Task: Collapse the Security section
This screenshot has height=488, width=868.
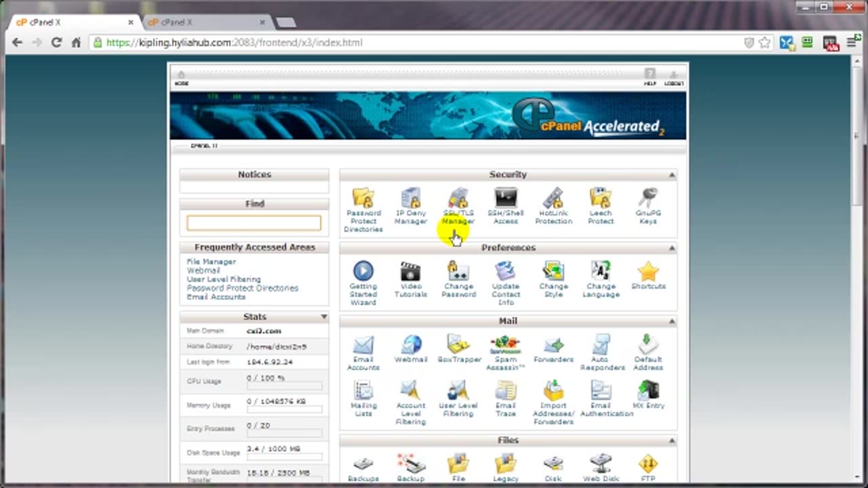Action: tap(672, 175)
